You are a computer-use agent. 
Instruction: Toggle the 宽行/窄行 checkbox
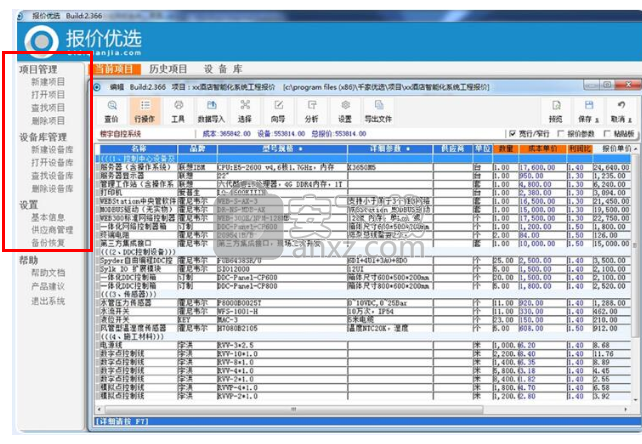[x=512, y=134]
